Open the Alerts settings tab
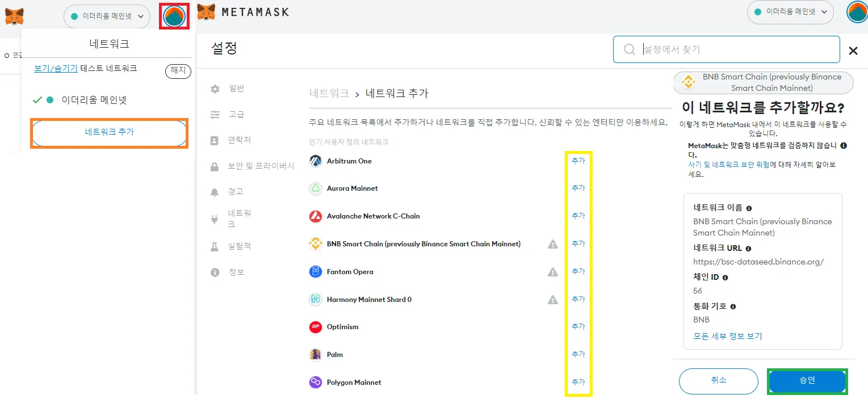Screen dimensions: 868x399 [236, 192]
